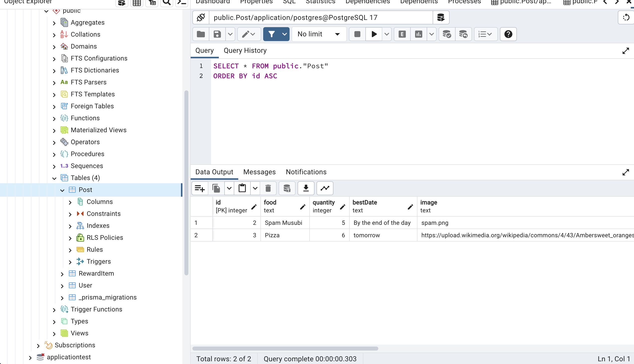
Task: Expand the query editor panel
Action: (626, 51)
